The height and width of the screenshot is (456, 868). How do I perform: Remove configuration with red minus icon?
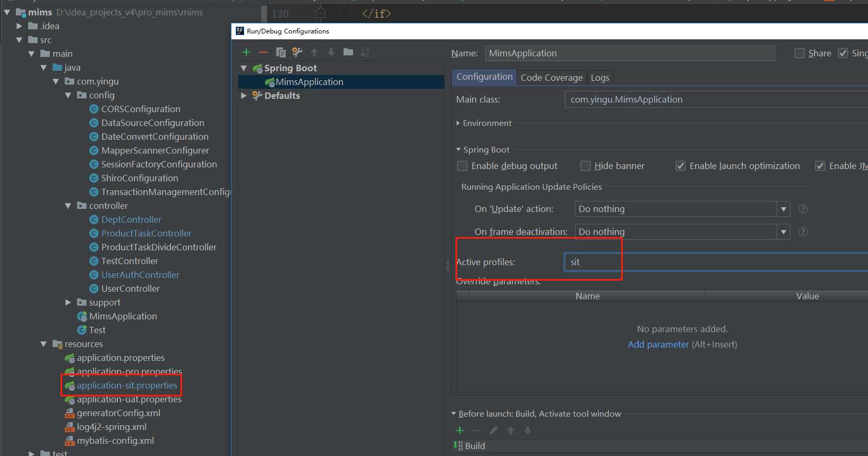click(x=263, y=52)
